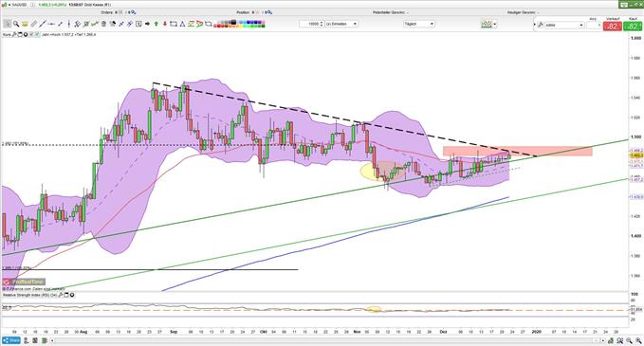The width and height of the screenshot is (644, 346).
Task: Click the green Kauf buy button
Action: coord(633,26)
